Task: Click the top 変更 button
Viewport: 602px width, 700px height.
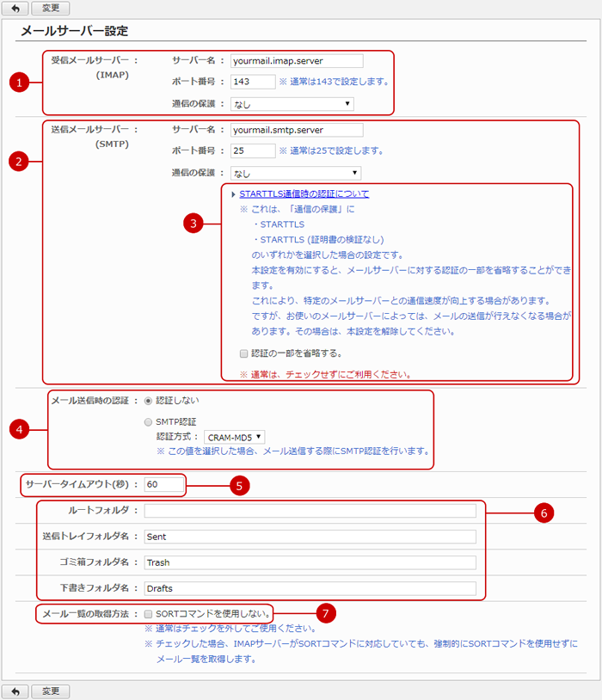Action: [51, 8]
